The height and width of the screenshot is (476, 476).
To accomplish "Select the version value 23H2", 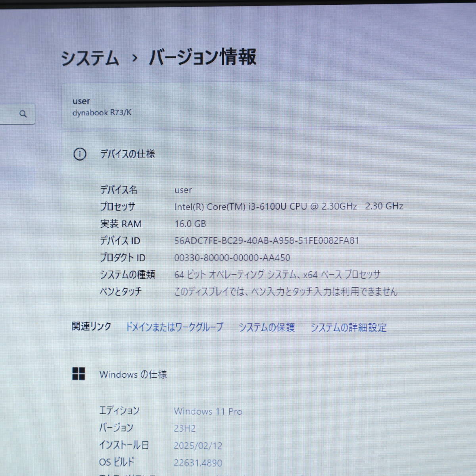I will tap(185, 428).
